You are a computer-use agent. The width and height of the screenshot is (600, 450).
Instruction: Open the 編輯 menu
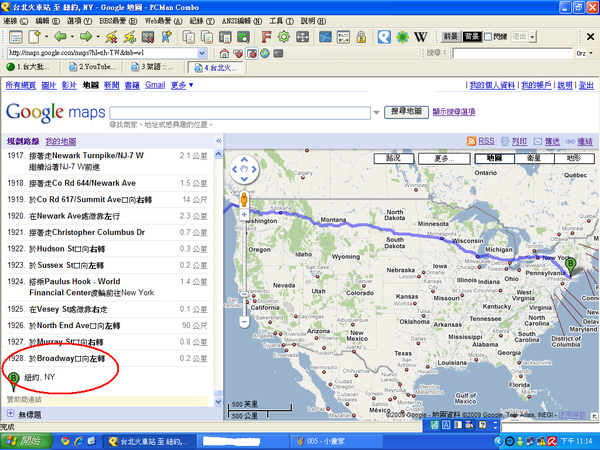[48, 21]
